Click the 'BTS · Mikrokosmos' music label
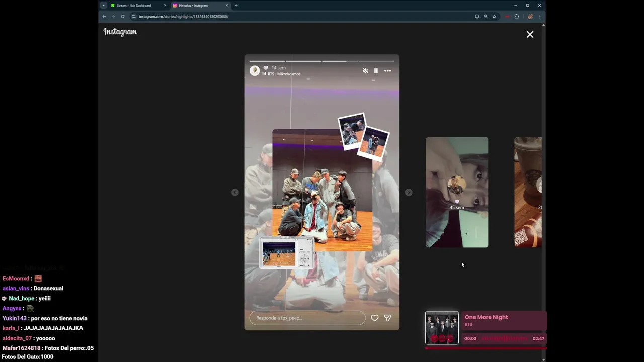The height and width of the screenshot is (362, 644). point(284,74)
